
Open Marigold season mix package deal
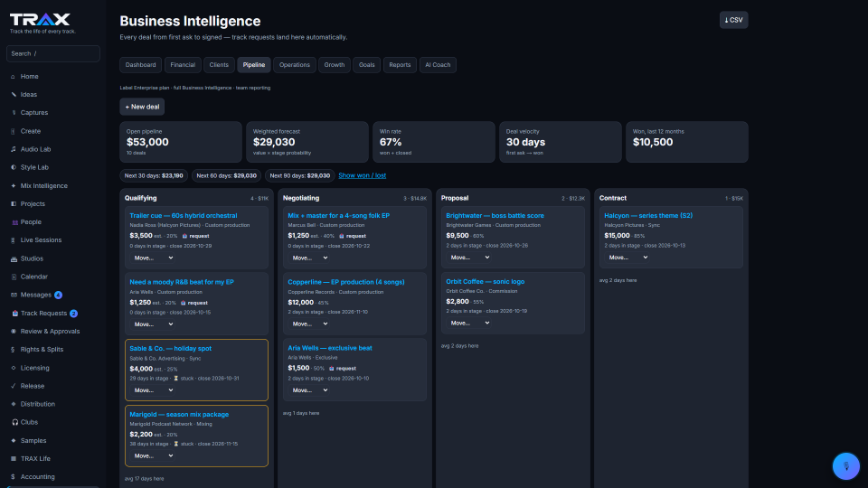click(x=179, y=415)
